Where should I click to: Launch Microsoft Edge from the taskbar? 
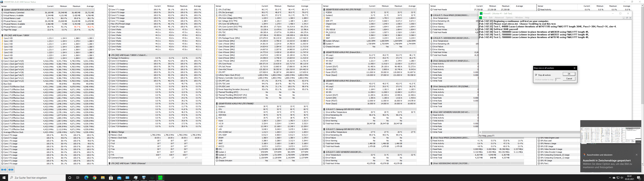click(x=86, y=178)
